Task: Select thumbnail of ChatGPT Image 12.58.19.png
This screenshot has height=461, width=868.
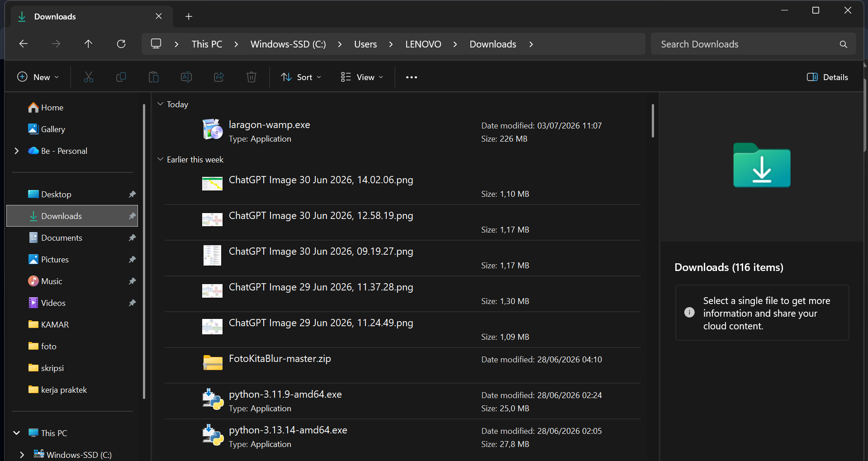Action: pyautogui.click(x=212, y=219)
